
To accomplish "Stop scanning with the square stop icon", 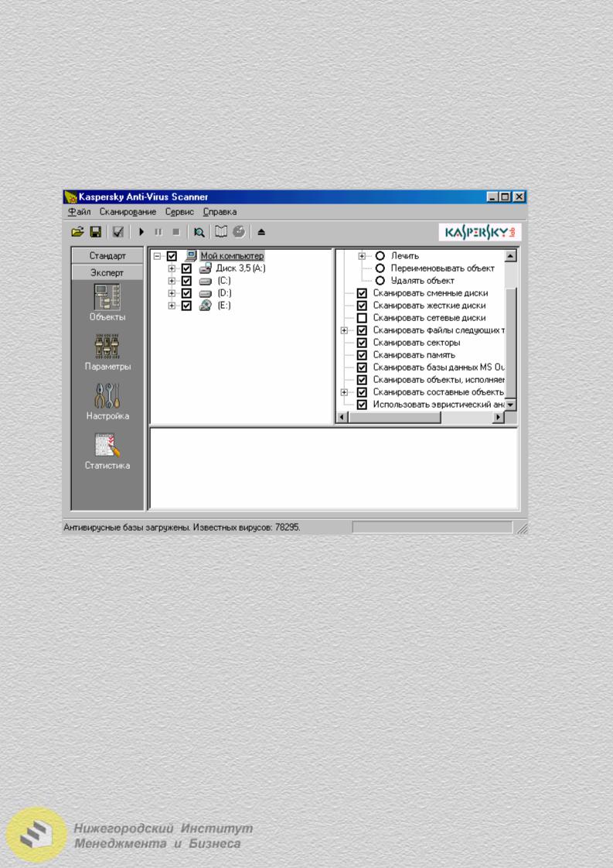I will pos(176,232).
